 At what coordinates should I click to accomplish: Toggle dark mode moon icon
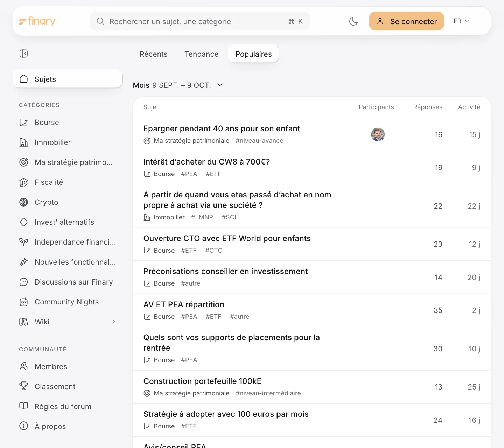point(353,21)
